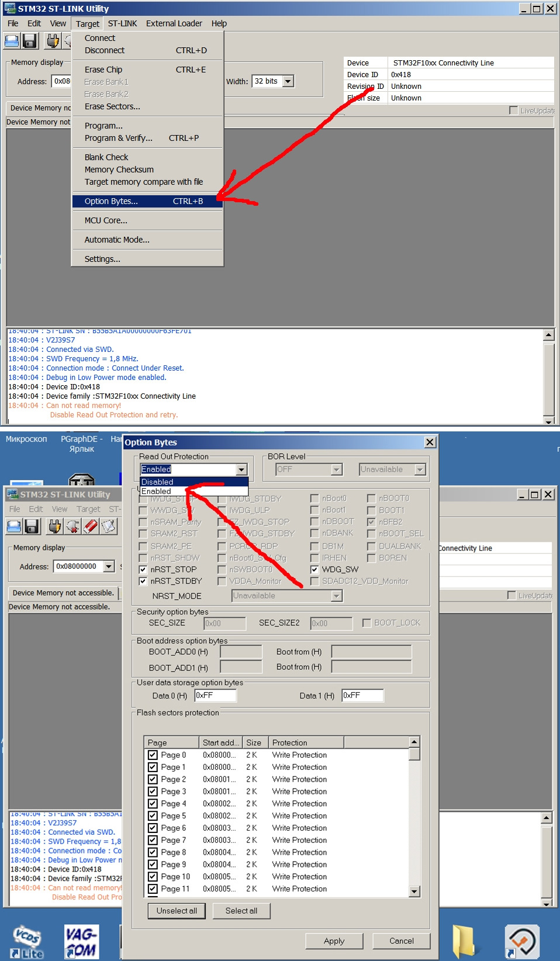The height and width of the screenshot is (961, 560).
Task: Click the Open file icon in top window toolbar
Action: click(x=12, y=40)
